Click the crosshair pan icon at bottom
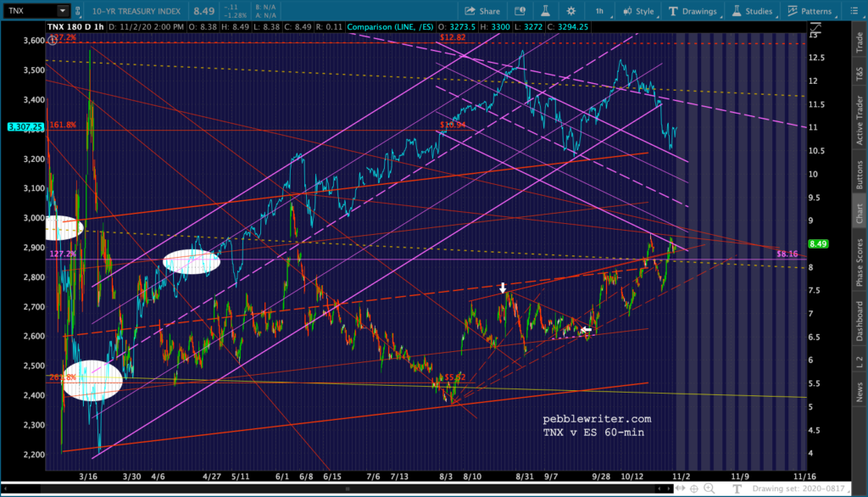The width and height of the screenshot is (868, 497). pos(693,489)
